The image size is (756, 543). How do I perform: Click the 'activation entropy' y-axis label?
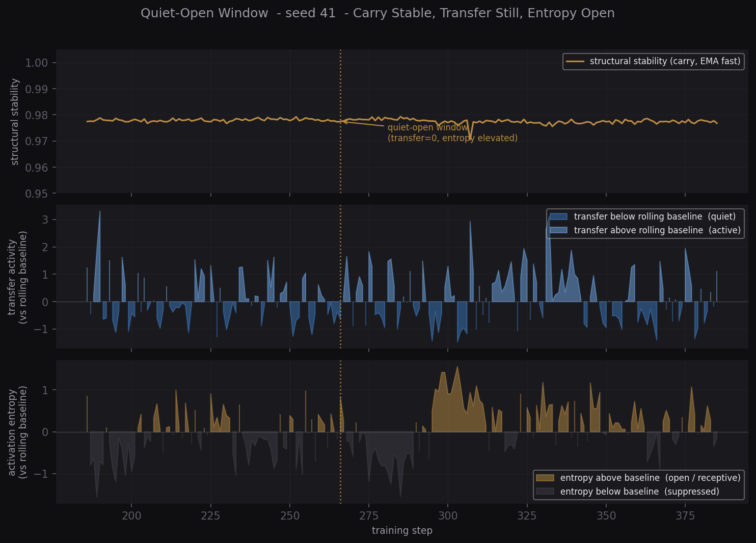(x=17, y=432)
